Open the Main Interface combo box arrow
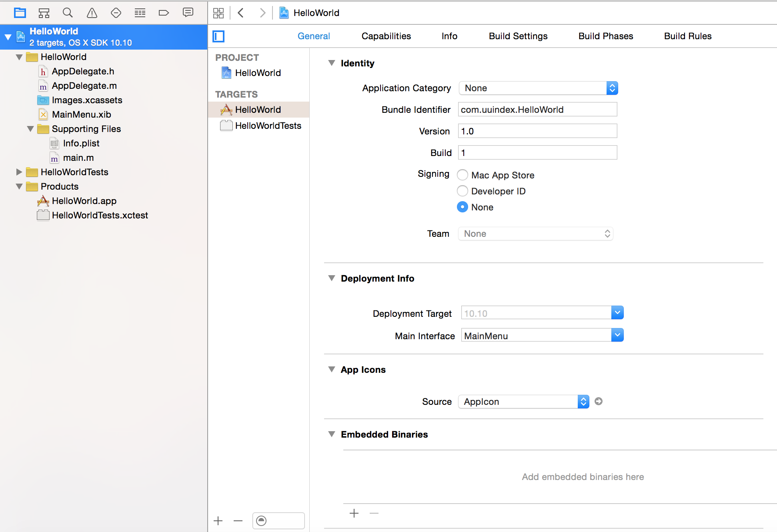 click(617, 335)
